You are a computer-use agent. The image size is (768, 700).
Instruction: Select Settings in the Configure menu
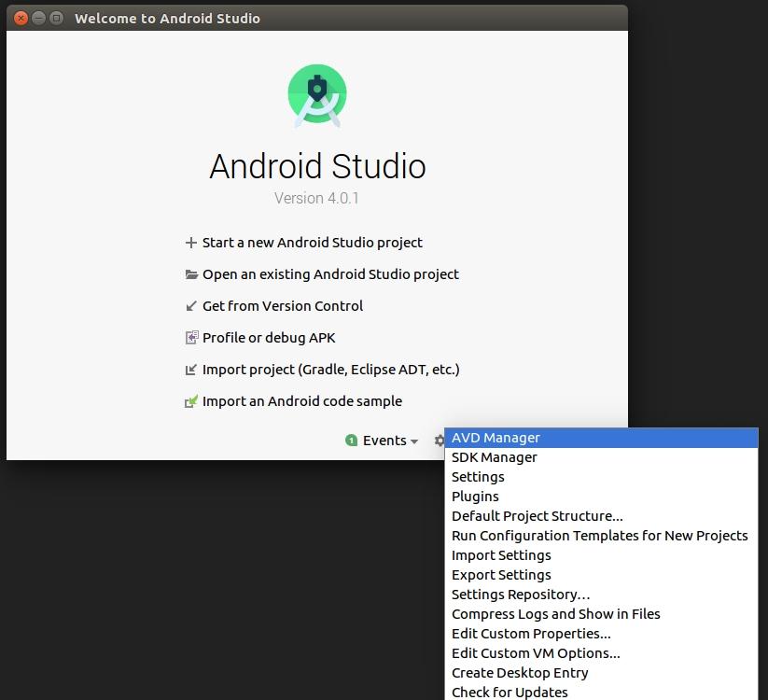point(601,477)
